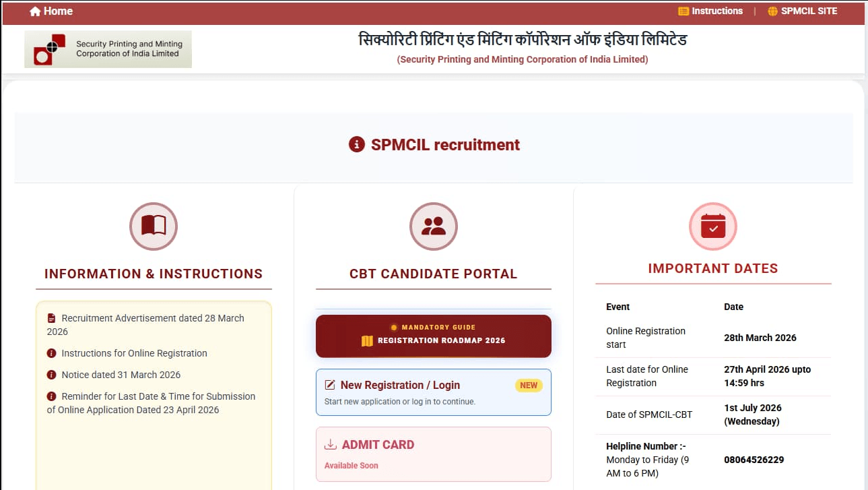Open Notice dated 31 March 2026
Screen dimensions: 868x490
pos(121,375)
